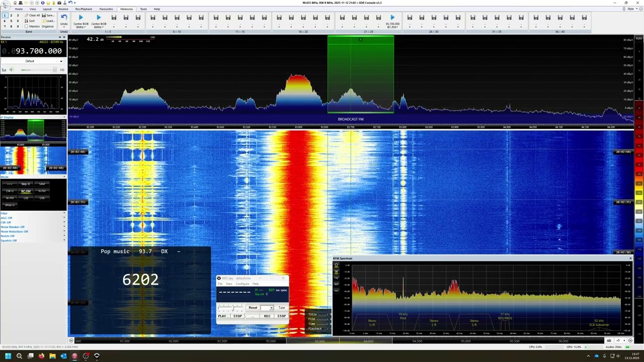Select CW-U demodulation mode
The height and width of the screenshot is (362, 644).
pyautogui.click(x=10, y=191)
